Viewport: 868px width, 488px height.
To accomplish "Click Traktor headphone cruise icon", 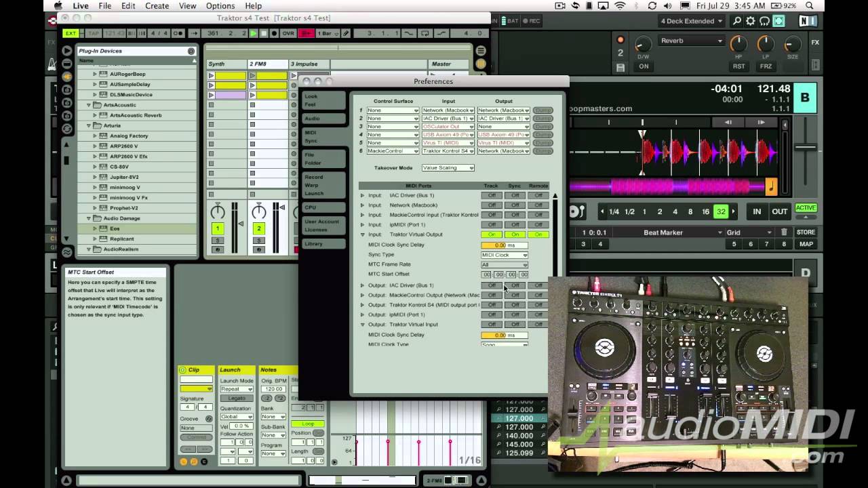I will point(765,21).
